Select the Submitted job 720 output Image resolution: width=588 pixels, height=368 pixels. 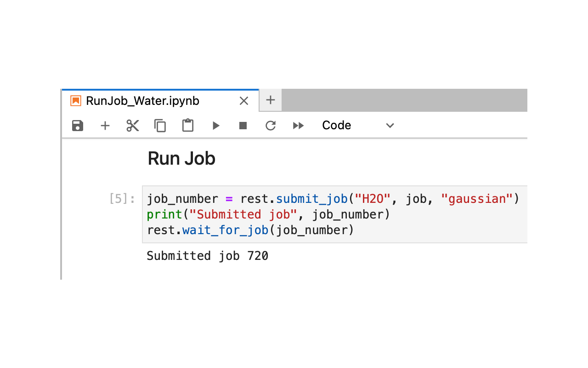point(207,256)
